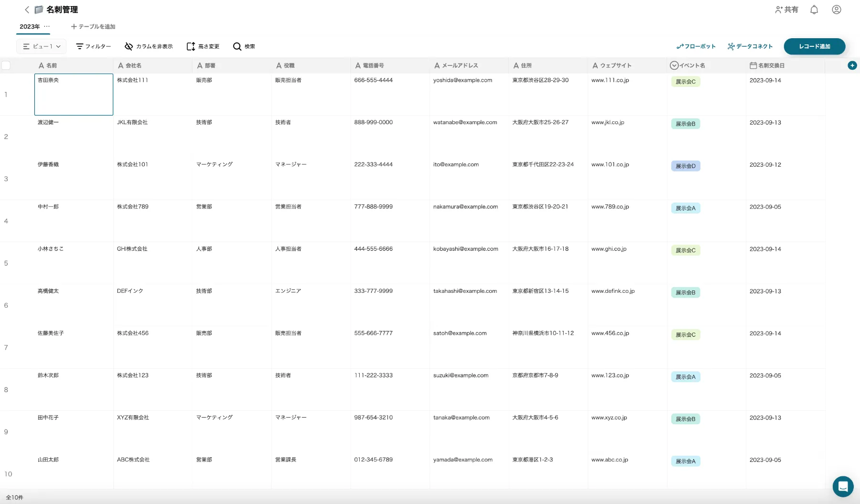Select the 鈴木次郎 name cell

click(x=74, y=389)
